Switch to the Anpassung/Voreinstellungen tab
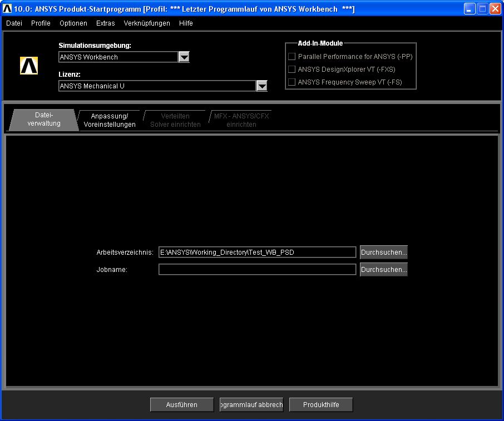Image resolution: width=504 pixels, height=421 pixels. (110, 120)
